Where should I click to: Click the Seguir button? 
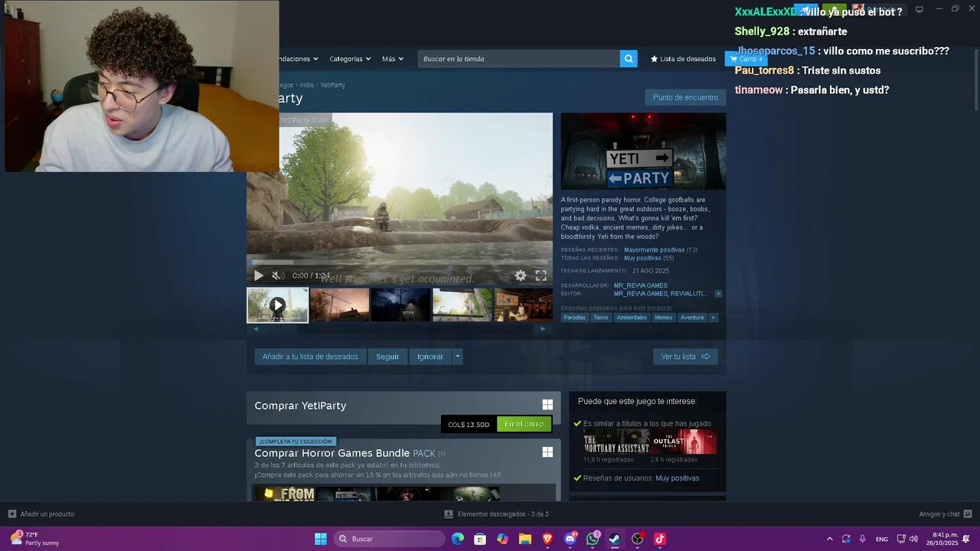point(387,357)
